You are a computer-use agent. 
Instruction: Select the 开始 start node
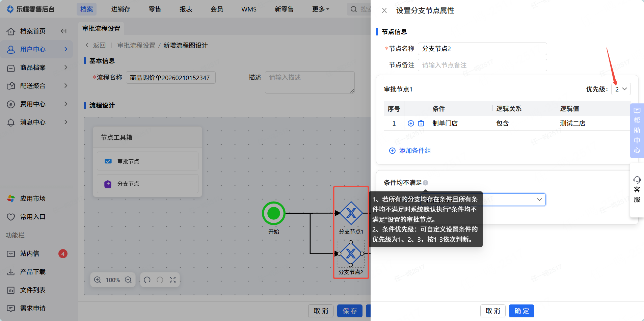[x=274, y=213]
